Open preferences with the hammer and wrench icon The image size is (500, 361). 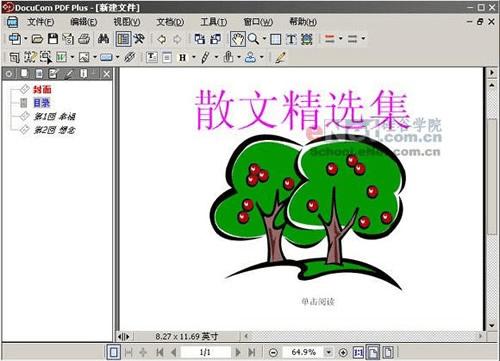tap(139, 39)
